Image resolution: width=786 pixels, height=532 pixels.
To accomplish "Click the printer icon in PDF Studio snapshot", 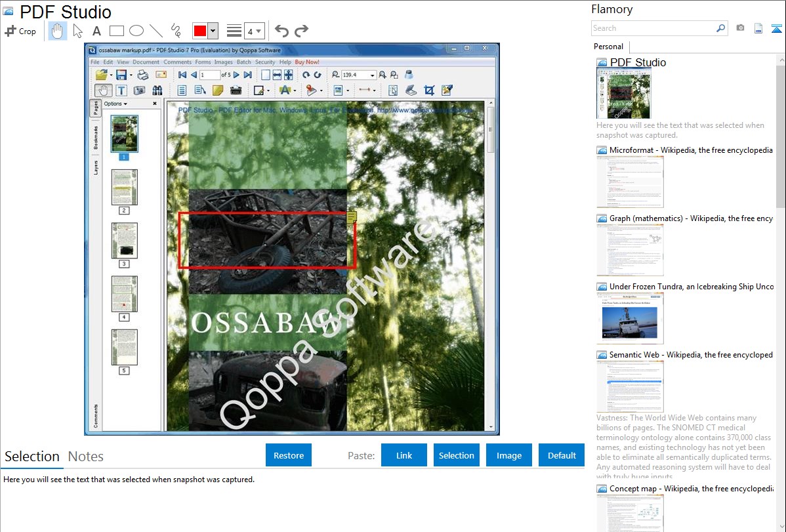I will click(143, 75).
